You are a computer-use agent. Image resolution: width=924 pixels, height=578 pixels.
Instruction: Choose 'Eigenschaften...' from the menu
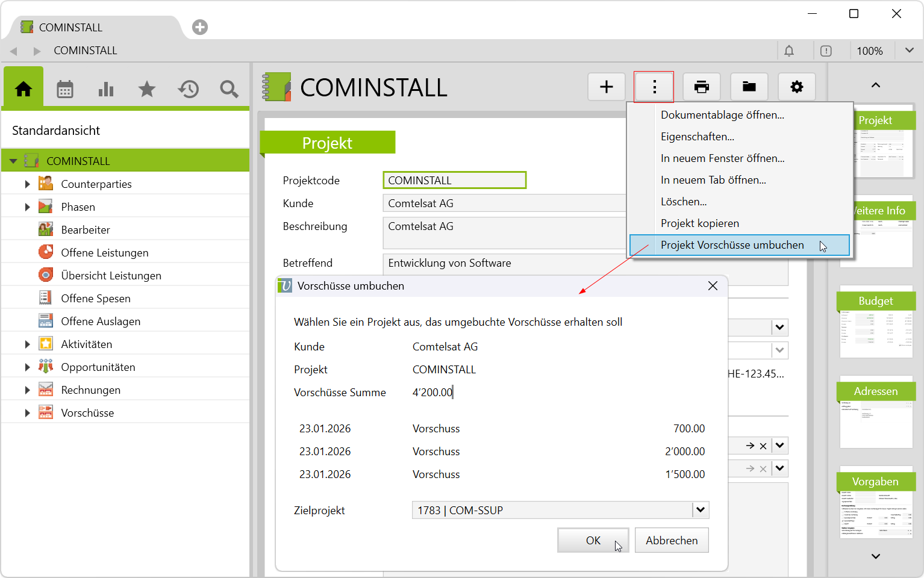(x=697, y=137)
